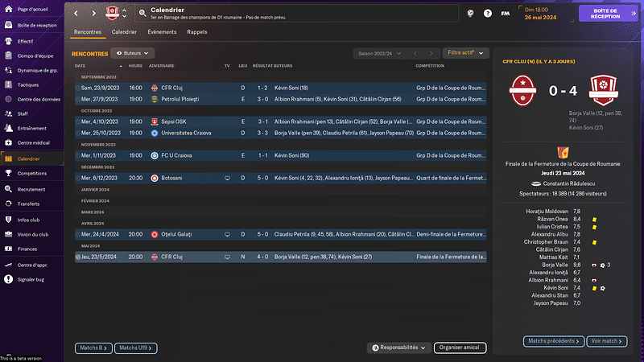Expand Boîte de réception double chevron

pyautogui.click(x=634, y=14)
